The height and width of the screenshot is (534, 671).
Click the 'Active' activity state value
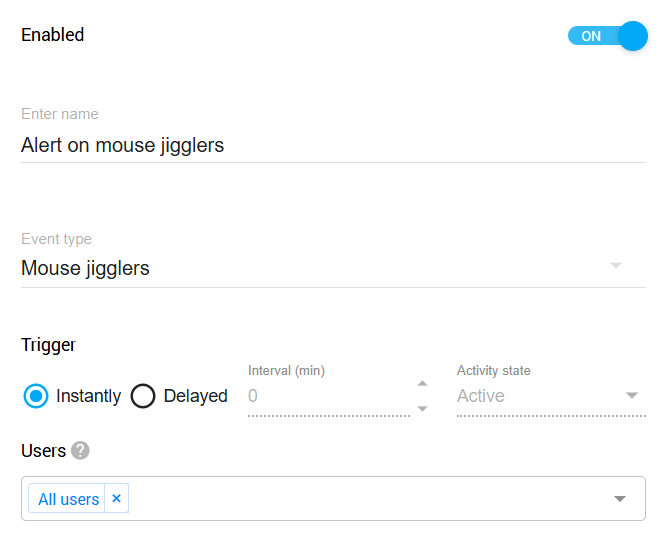(481, 396)
